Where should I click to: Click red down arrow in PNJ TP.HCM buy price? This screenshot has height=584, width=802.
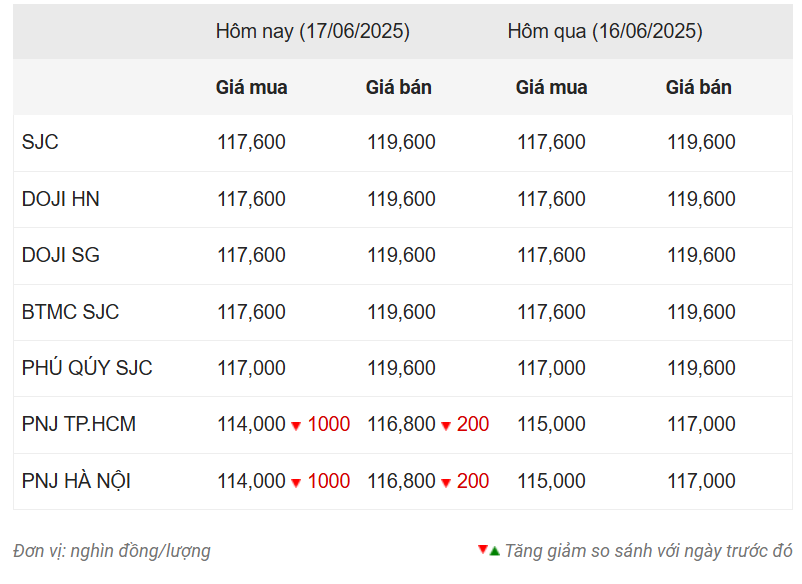[x=296, y=425]
